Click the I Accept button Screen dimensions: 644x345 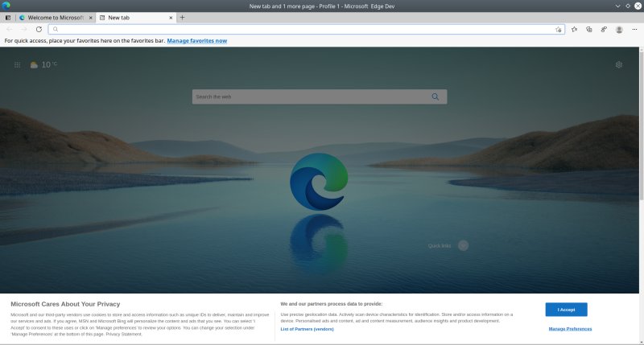tap(567, 310)
